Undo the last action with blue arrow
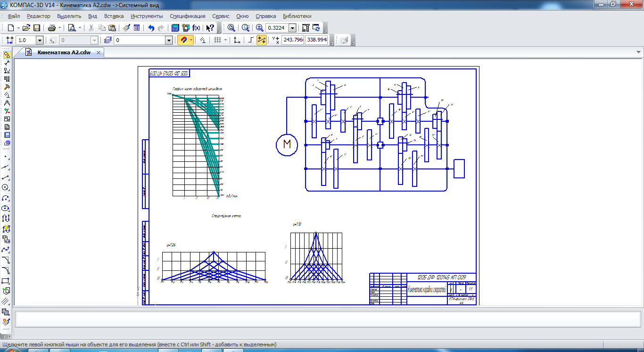 151,28
